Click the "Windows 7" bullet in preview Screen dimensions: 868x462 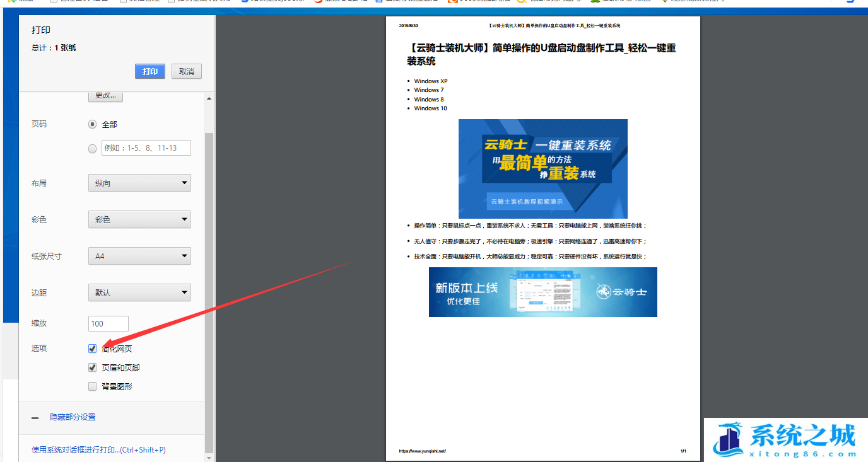pyautogui.click(x=429, y=90)
